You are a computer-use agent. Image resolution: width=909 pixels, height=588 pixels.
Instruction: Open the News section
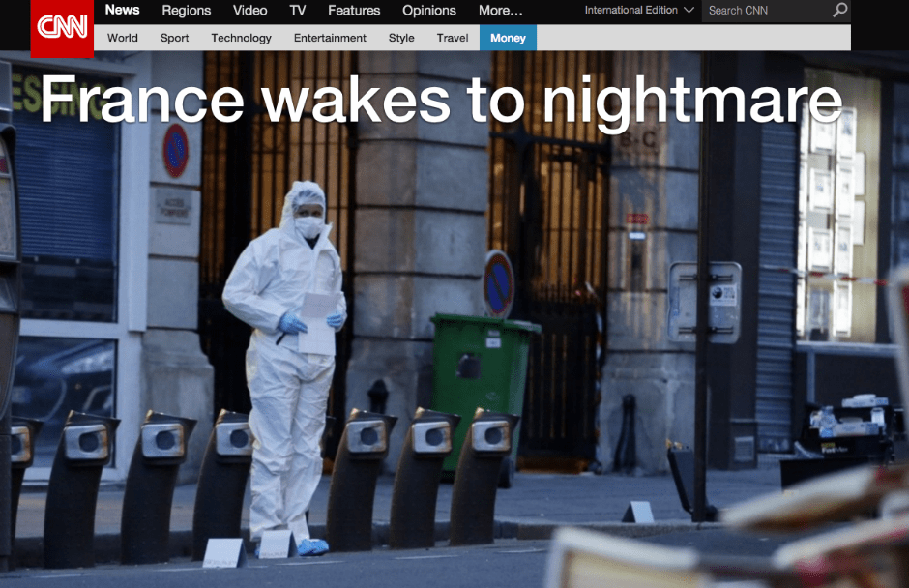tap(122, 11)
